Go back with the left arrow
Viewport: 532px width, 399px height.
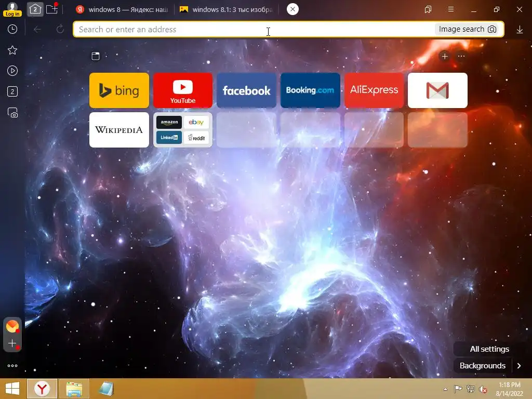[x=37, y=30]
